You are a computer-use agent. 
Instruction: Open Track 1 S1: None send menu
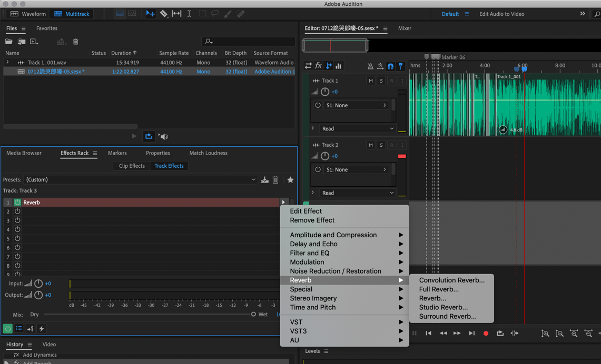tap(356, 105)
